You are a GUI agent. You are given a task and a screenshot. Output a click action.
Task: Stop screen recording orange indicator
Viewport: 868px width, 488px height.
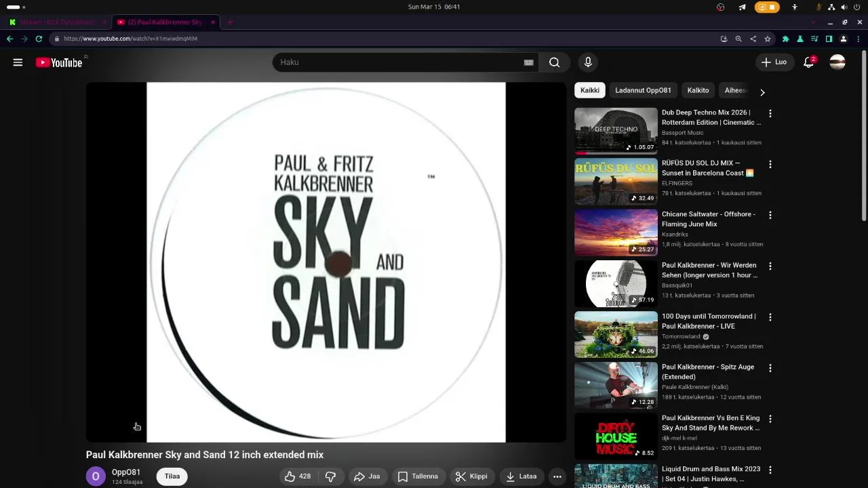(767, 7)
